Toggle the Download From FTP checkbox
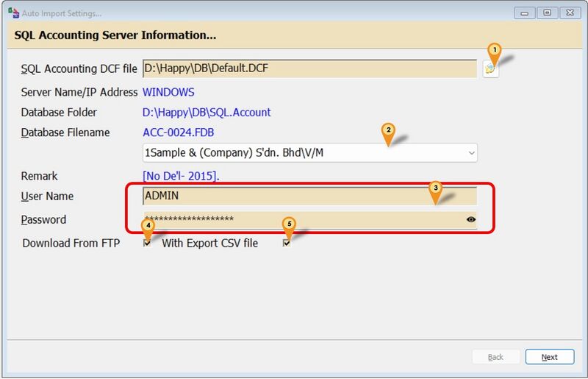 click(x=148, y=243)
